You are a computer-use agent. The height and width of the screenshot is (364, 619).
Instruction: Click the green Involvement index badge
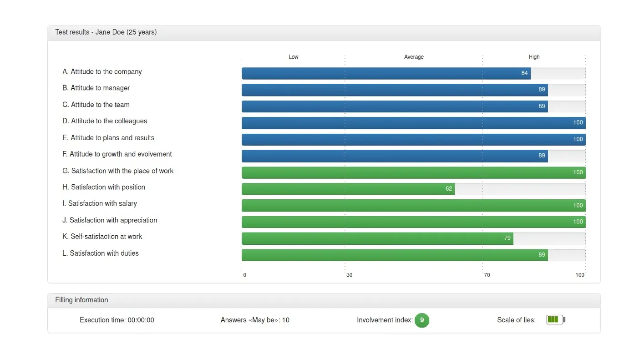point(421,320)
